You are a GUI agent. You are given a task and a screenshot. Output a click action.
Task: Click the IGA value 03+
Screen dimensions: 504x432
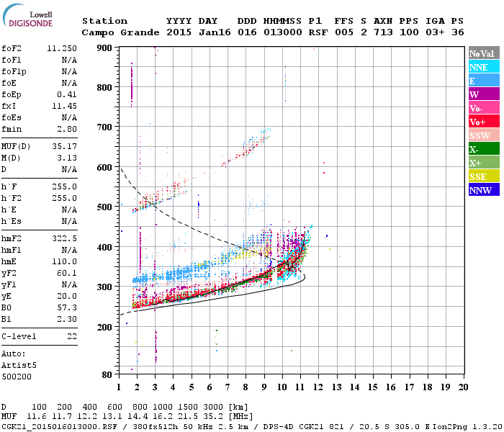pos(435,32)
